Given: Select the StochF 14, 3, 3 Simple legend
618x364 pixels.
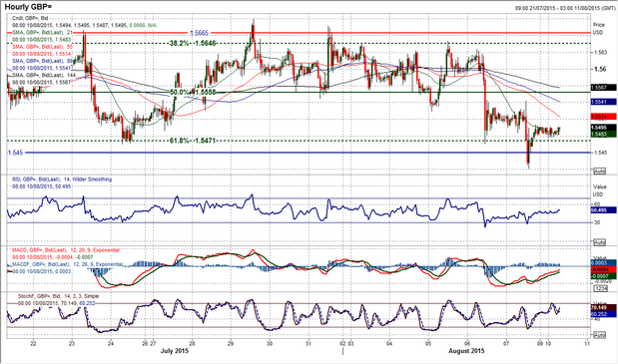Looking at the screenshot, I should click(x=58, y=296).
